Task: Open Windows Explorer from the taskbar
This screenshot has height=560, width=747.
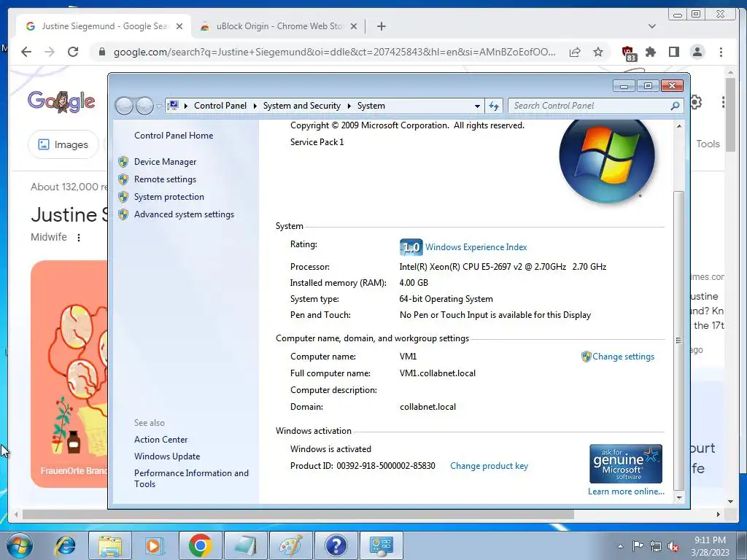Action: [x=110, y=545]
